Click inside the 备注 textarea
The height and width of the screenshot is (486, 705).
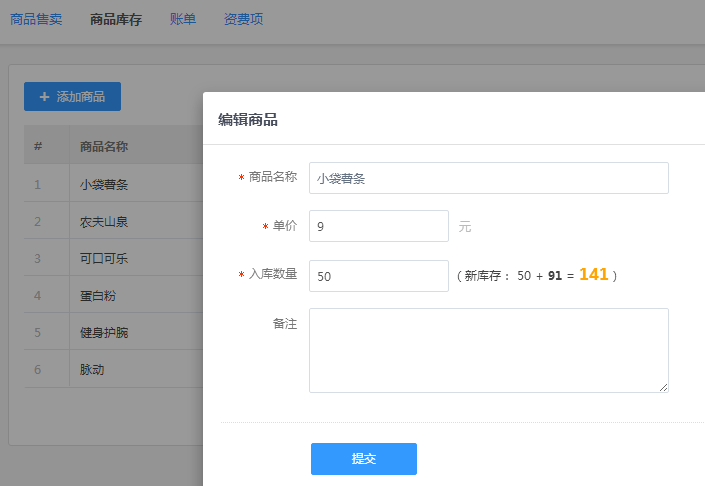pos(488,350)
